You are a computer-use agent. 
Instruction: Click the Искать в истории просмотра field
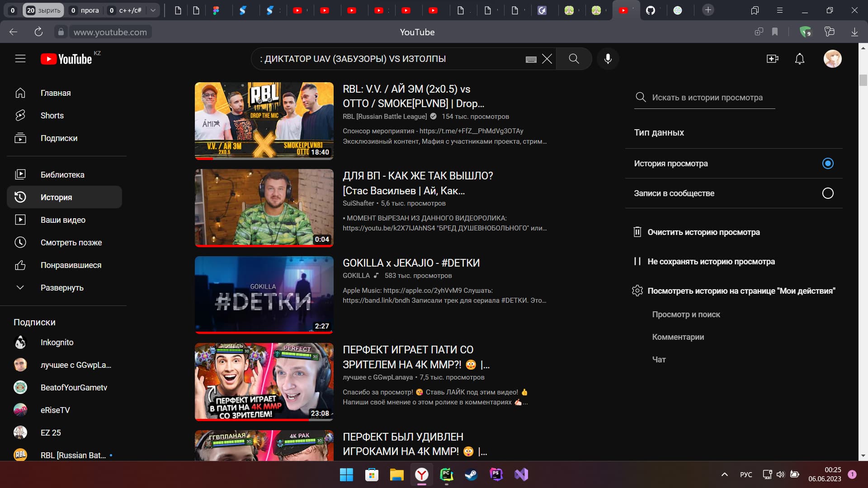[707, 97]
